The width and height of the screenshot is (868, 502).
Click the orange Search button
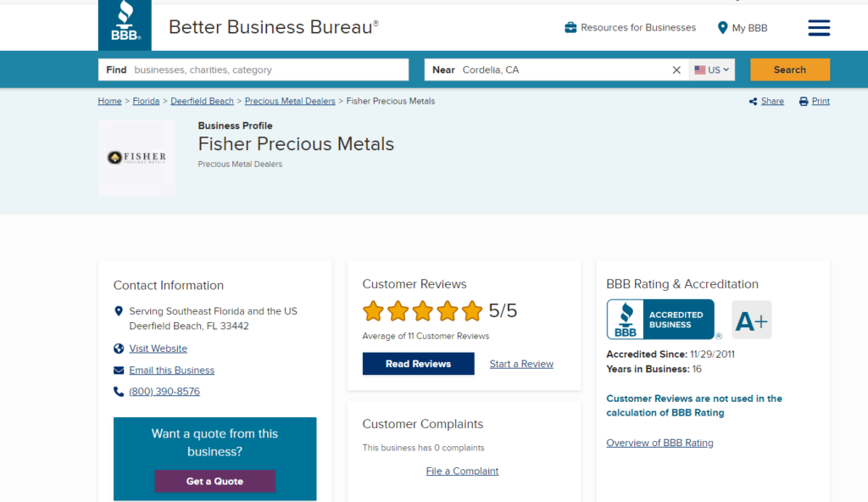tap(789, 70)
